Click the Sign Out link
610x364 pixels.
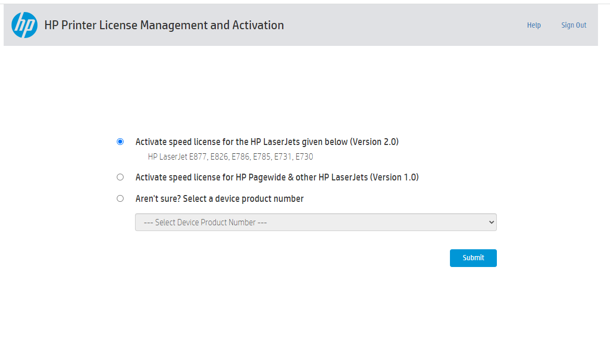click(x=574, y=26)
